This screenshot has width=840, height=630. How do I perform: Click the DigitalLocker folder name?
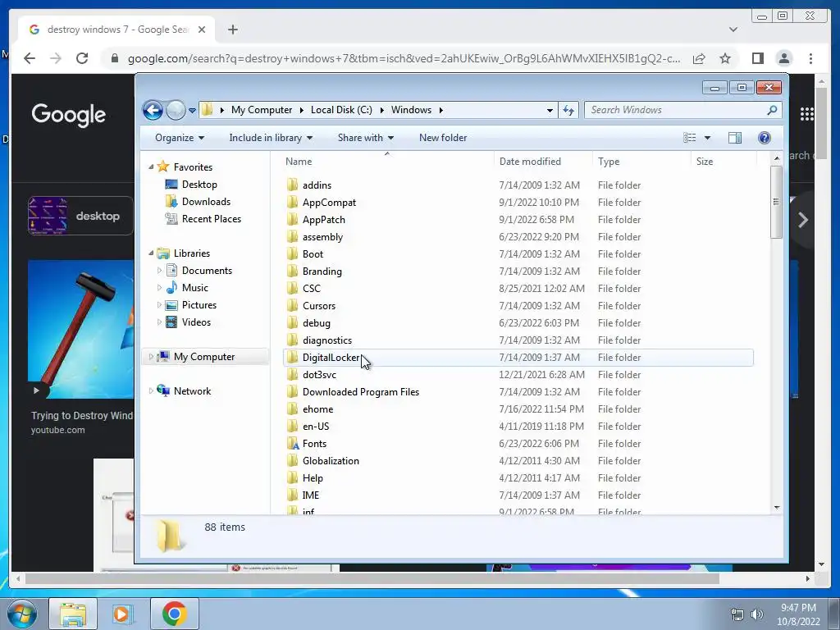[331, 358]
